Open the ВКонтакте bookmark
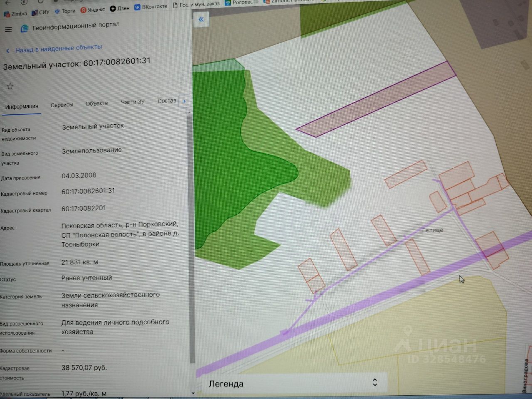The width and height of the screenshot is (532, 399). 151,7
